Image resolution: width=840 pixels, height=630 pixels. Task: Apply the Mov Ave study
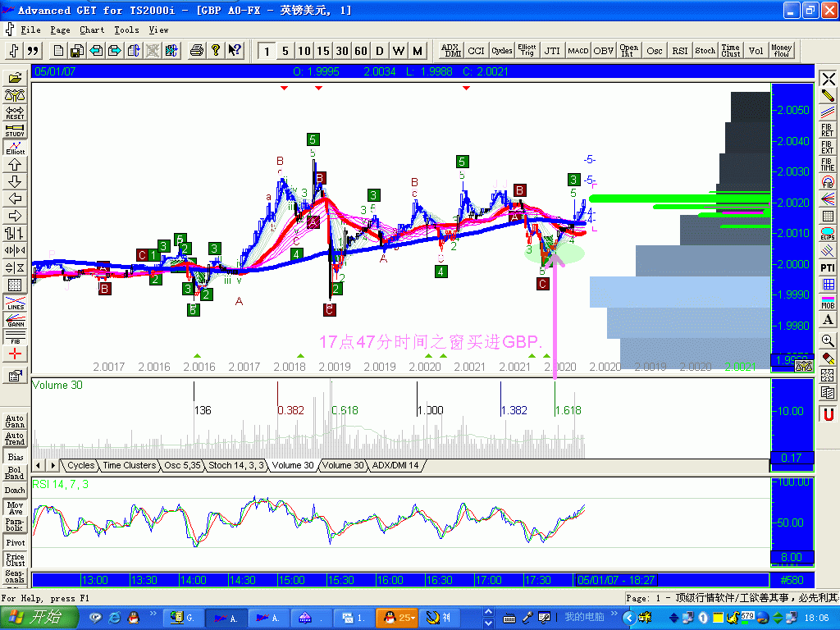click(15, 509)
